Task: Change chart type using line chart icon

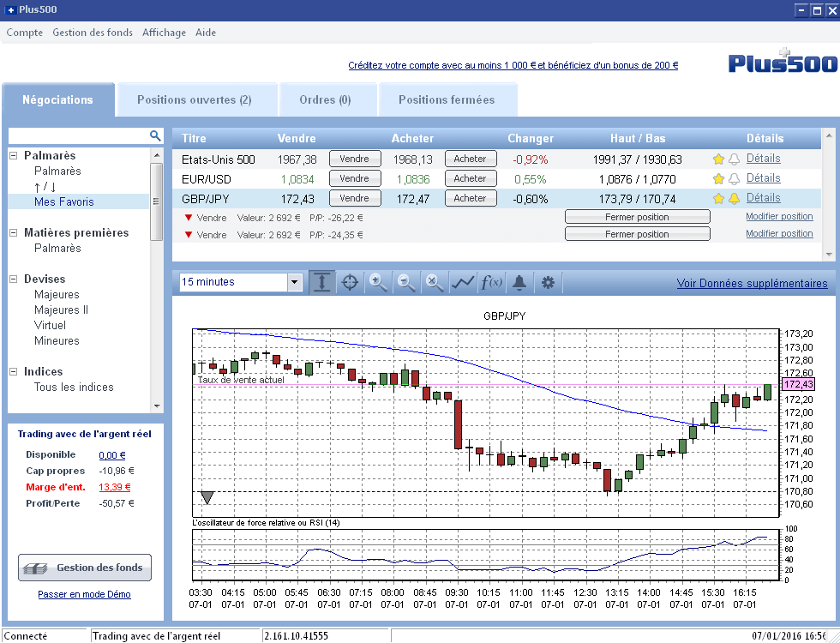Action: coord(462,282)
